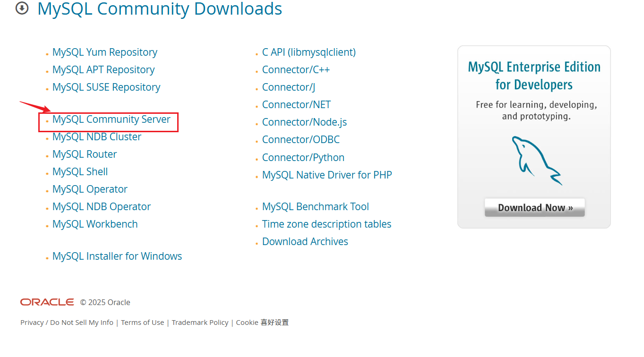
Task: Open MySQL Community Server download page
Action: (x=112, y=119)
